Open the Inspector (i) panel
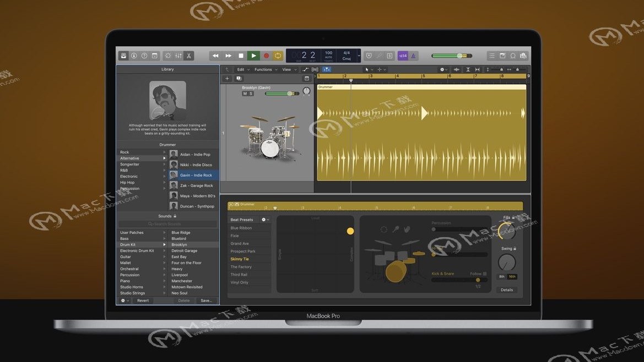644x362 pixels. [x=134, y=56]
